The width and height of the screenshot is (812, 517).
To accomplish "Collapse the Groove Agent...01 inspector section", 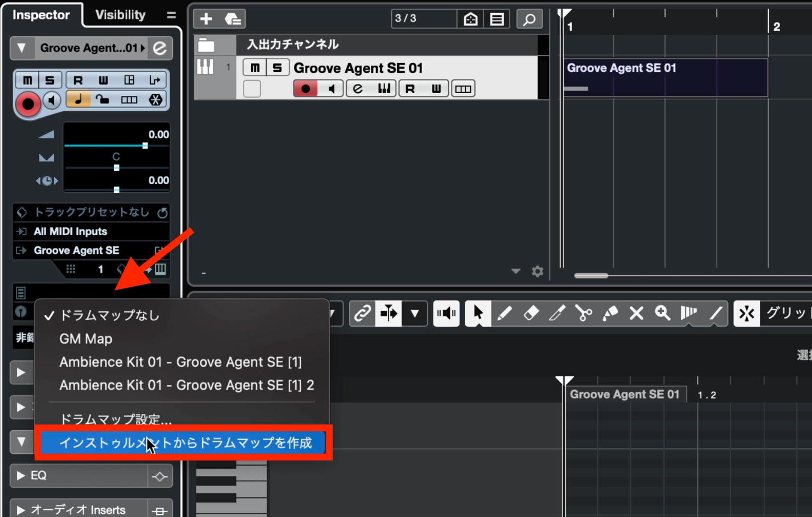I will tap(21, 48).
